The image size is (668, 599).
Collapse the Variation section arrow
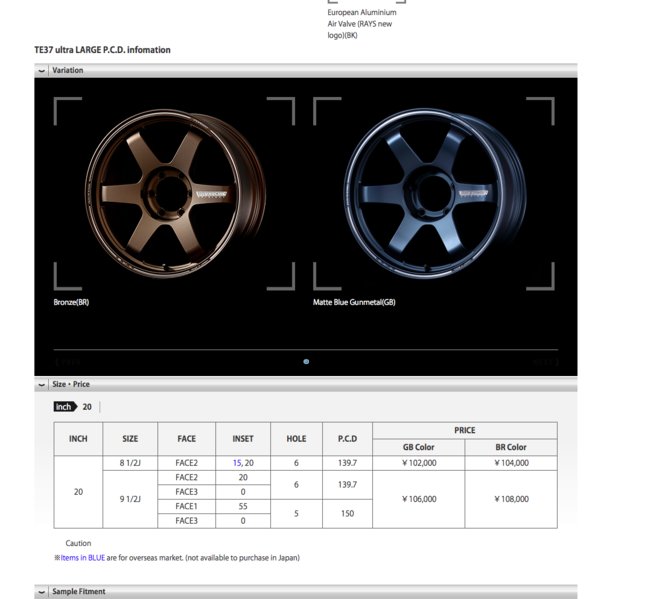(x=41, y=71)
